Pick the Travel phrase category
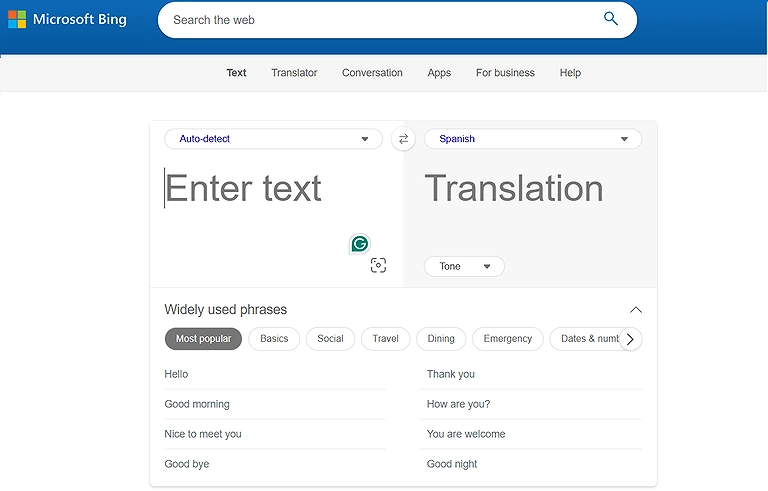This screenshot has width=768, height=491. 385,339
